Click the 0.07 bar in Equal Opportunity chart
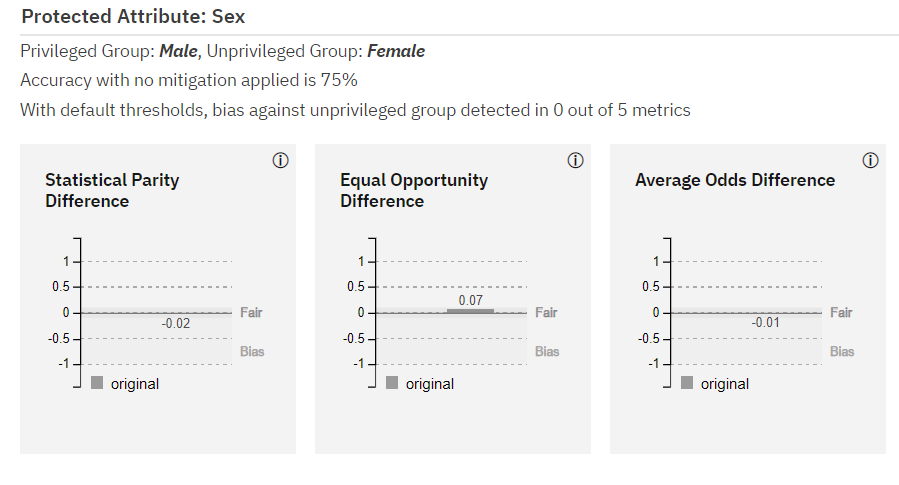 (x=470, y=310)
